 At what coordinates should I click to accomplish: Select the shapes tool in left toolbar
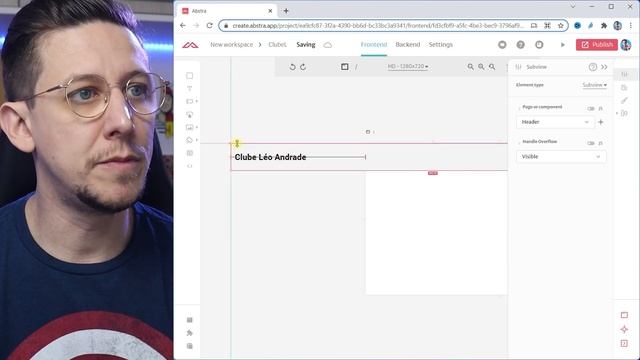pyautogui.click(x=189, y=140)
